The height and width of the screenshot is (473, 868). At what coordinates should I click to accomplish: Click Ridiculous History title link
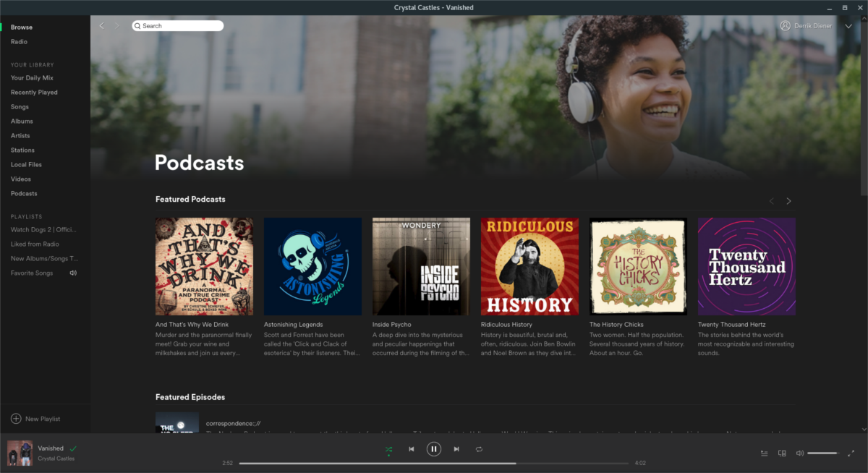[x=506, y=325]
